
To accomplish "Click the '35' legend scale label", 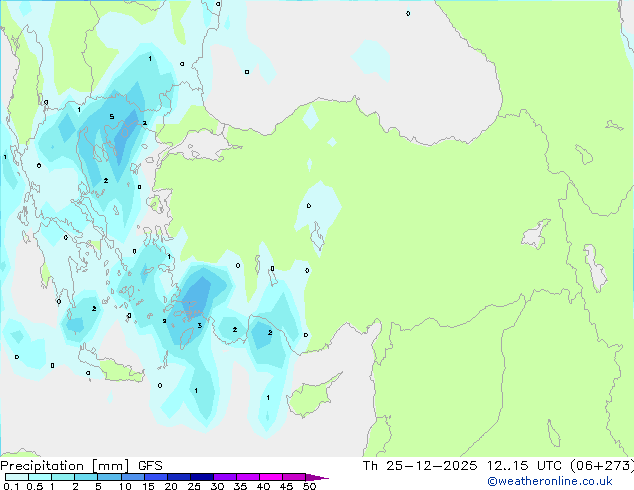I will (240, 486).
